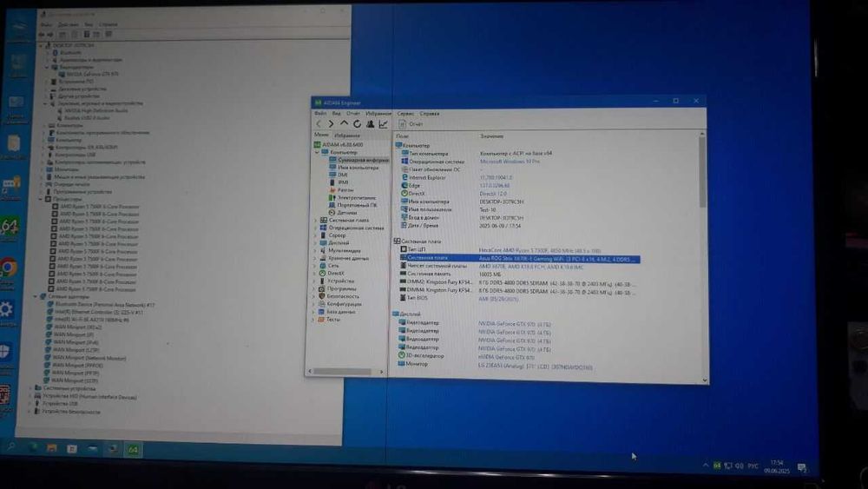Collapse Процессоры node in Device Manager

coord(41,199)
